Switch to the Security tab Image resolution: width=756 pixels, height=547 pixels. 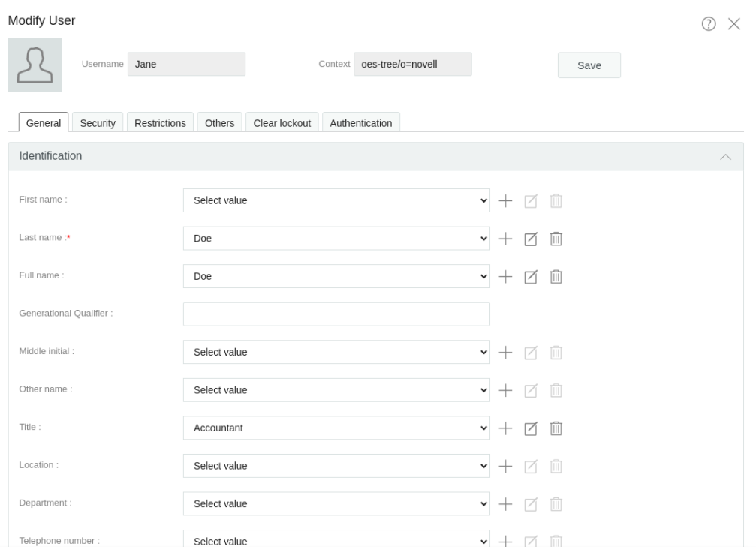click(98, 122)
